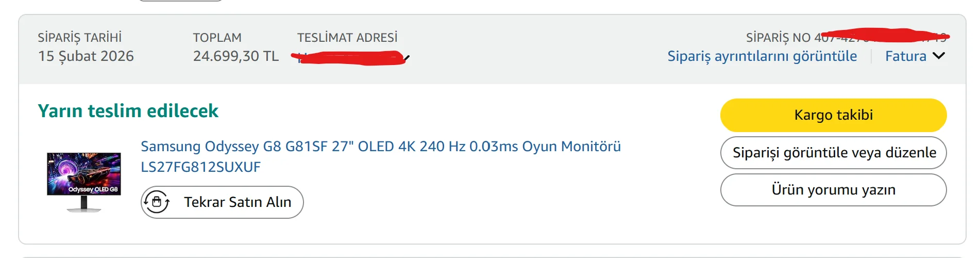Click the 24.699,30 TL total amount
The width and height of the screenshot is (980, 258).
(x=235, y=56)
